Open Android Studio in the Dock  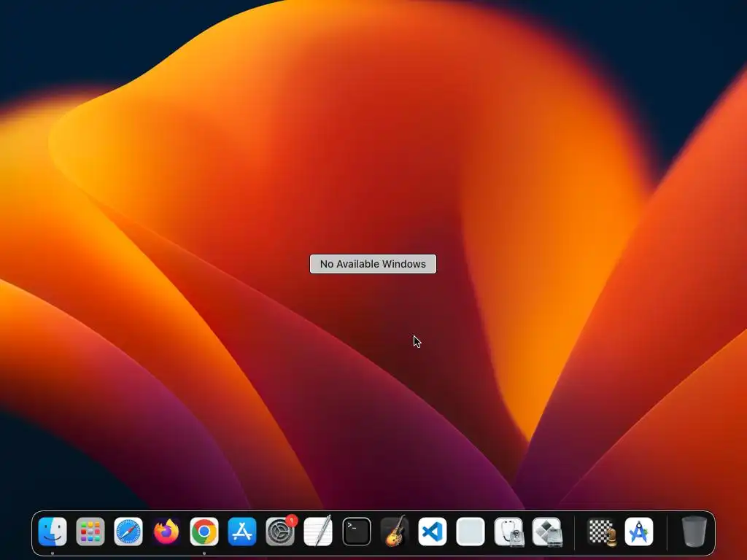(639, 532)
